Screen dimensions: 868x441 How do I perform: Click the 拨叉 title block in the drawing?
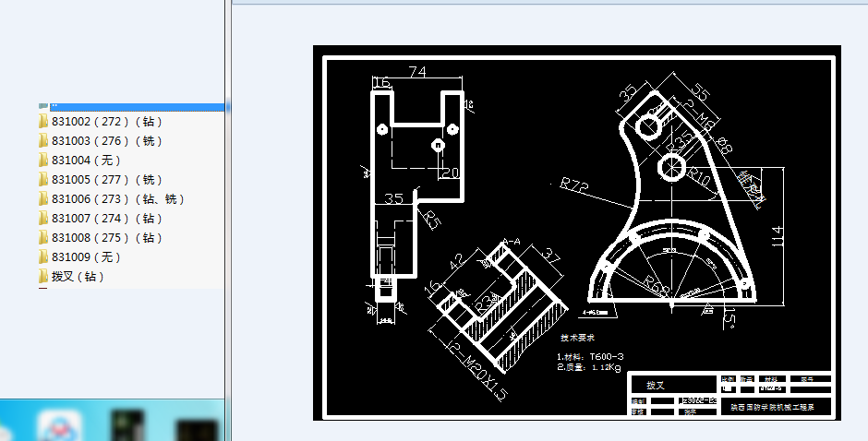[x=656, y=385]
